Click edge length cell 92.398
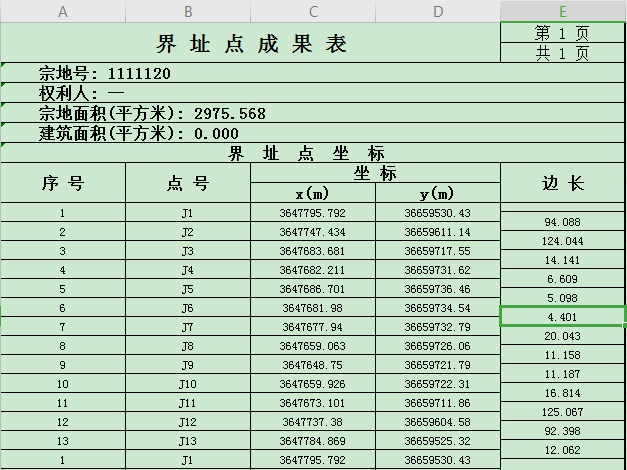The width and height of the screenshot is (627, 470). [562, 431]
